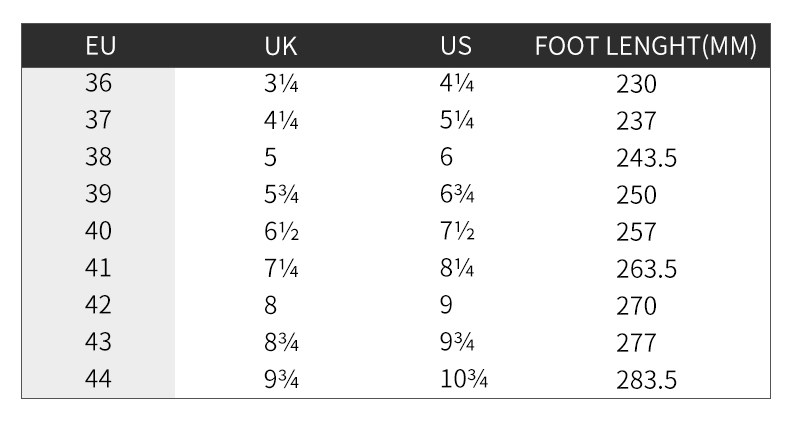Click the FOOT LENGHT(MM) header
The width and height of the screenshot is (790, 445).
point(645,46)
